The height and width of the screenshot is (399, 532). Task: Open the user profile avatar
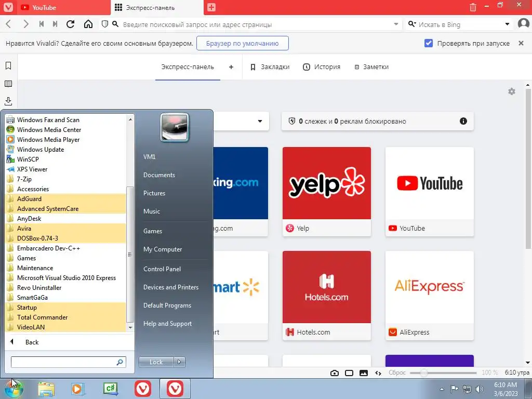(x=524, y=24)
